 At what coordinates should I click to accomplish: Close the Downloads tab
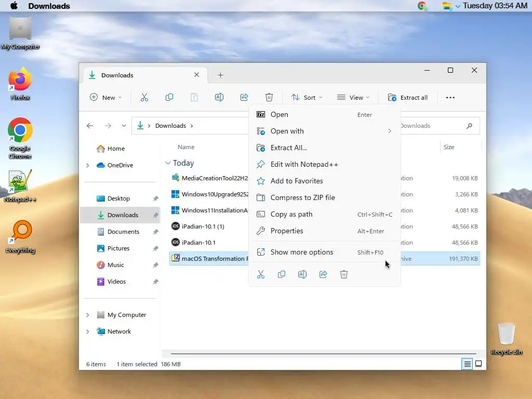pyautogui.click(x=196, y=75)
